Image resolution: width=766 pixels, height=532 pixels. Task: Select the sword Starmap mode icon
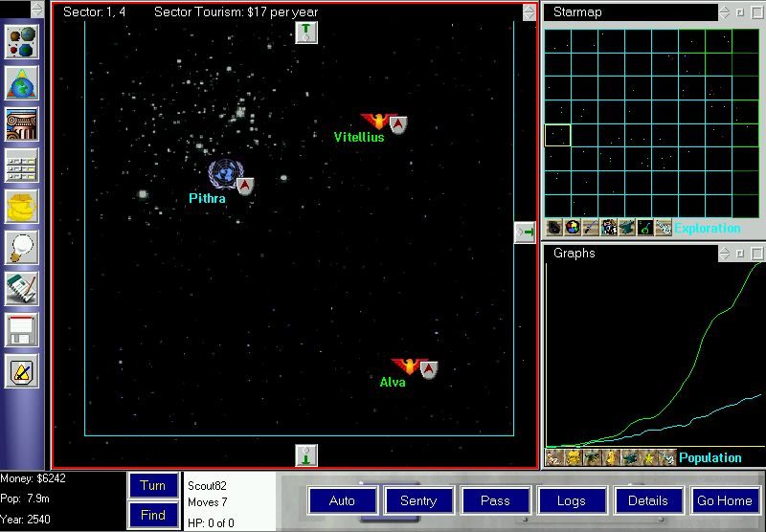[x=591, y=228]
